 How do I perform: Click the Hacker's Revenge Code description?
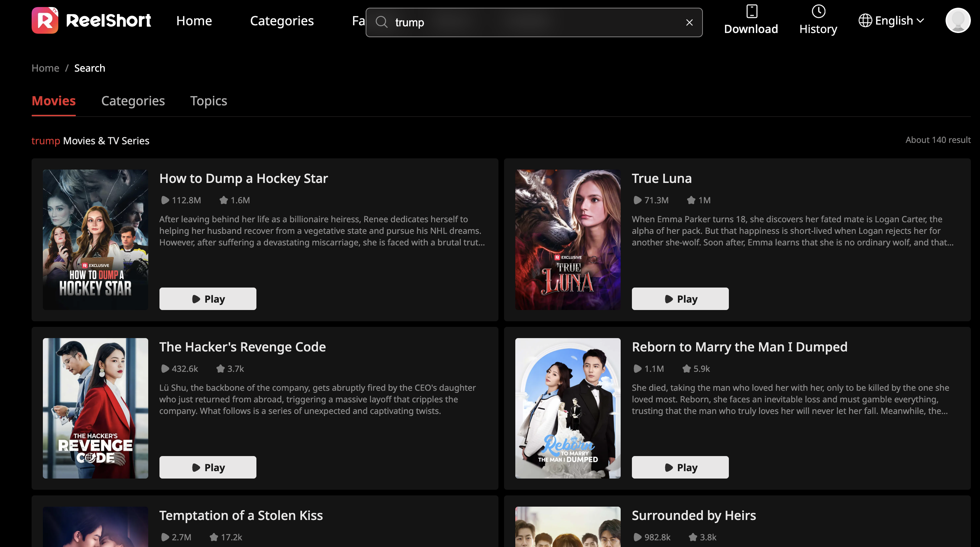317,400
